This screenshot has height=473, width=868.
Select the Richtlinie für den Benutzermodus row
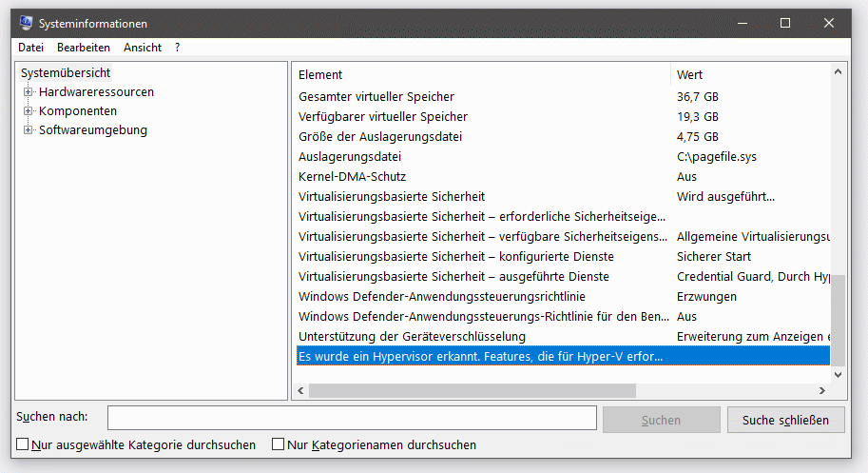click(563, 316)
